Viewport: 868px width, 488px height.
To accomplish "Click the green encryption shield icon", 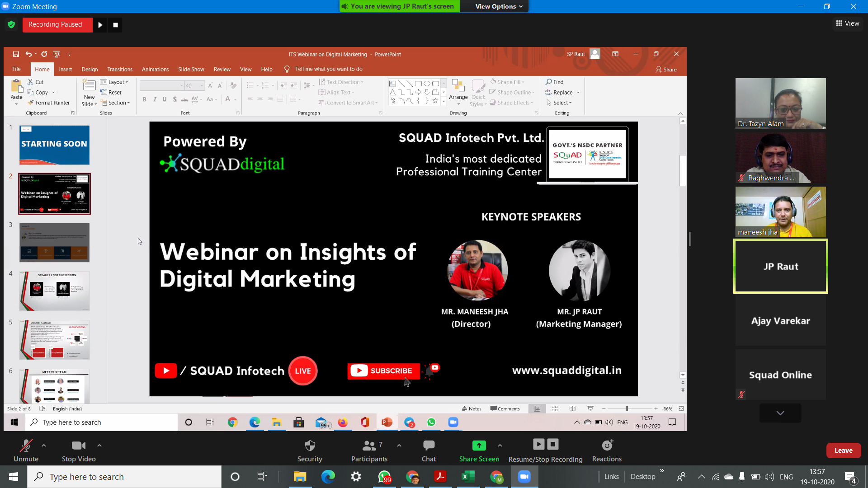I will [x=11, y=24].
